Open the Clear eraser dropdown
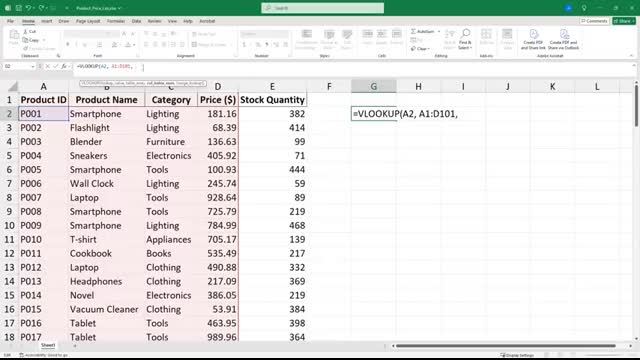Screen dimensions: 640x360 420,49
